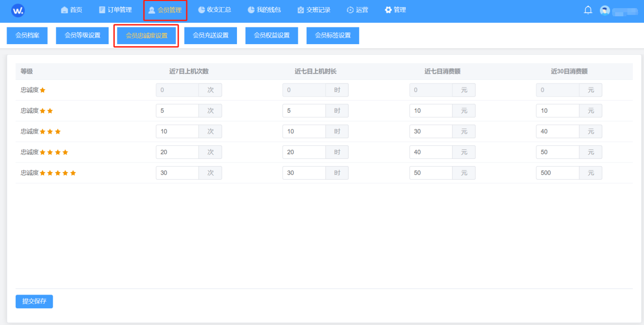Click 近30日消费额 field in four-star row
The width and height of the screenshot is (644, 325).
coord(558,152)
